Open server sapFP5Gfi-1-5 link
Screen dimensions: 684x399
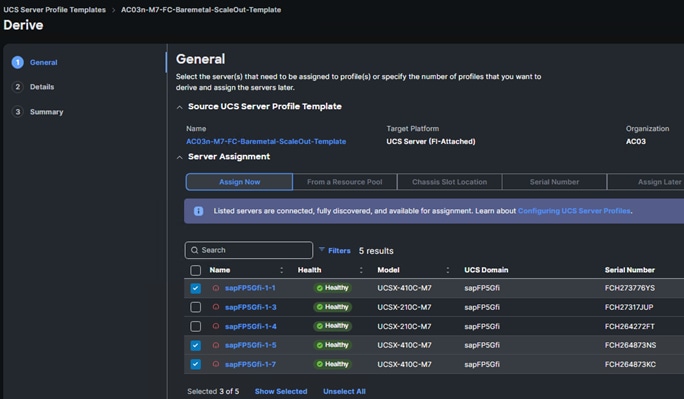point(250,345)
